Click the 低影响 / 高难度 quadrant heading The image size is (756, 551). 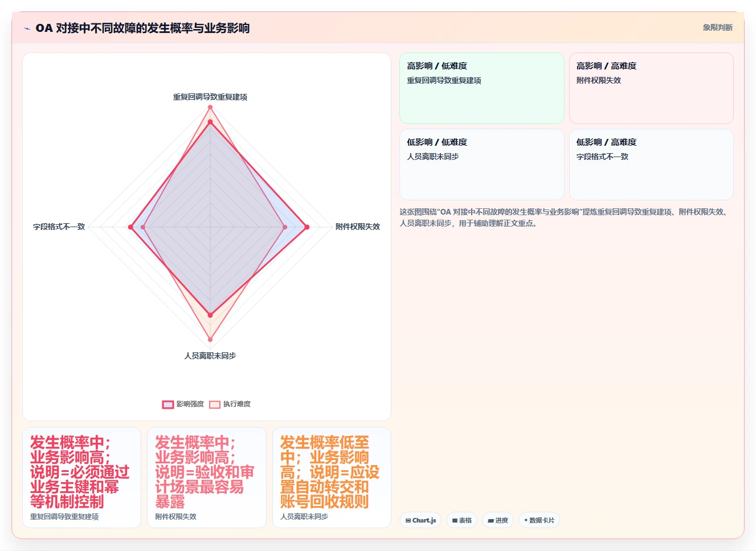pyautogui.click(x=606, y=142)
